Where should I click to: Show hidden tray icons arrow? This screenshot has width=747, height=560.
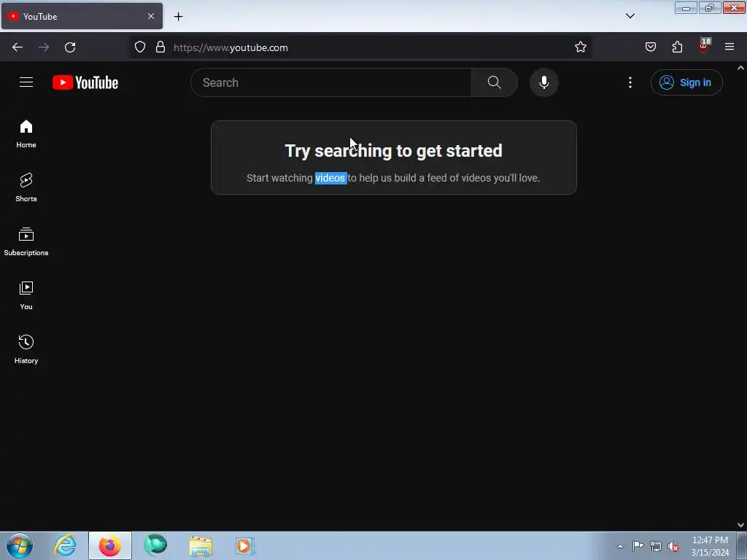pos(620,546)
